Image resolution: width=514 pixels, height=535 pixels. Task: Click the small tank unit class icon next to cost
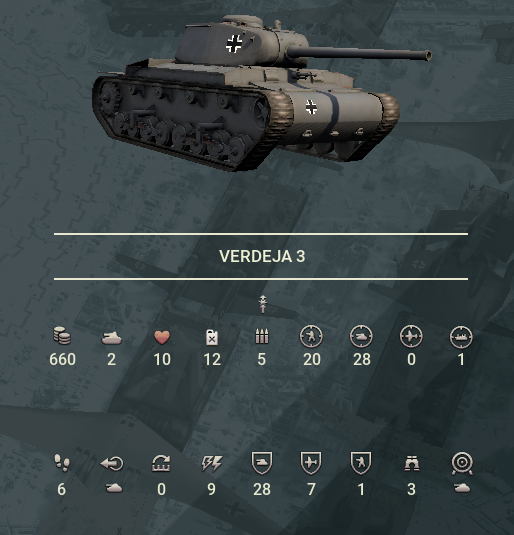point(112,337)
